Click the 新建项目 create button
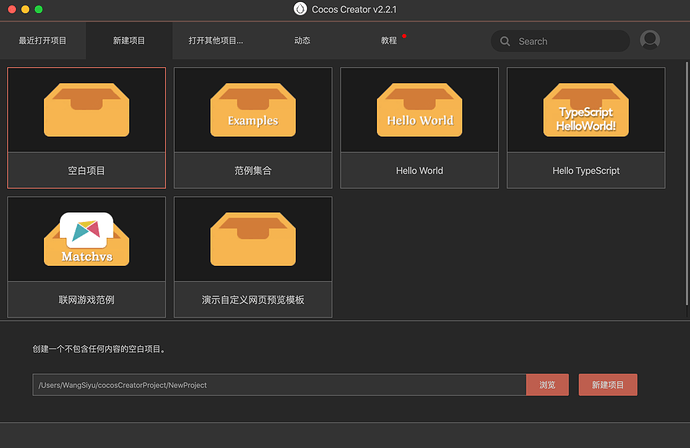Screen dimensions: 690x448 (608, 385)
